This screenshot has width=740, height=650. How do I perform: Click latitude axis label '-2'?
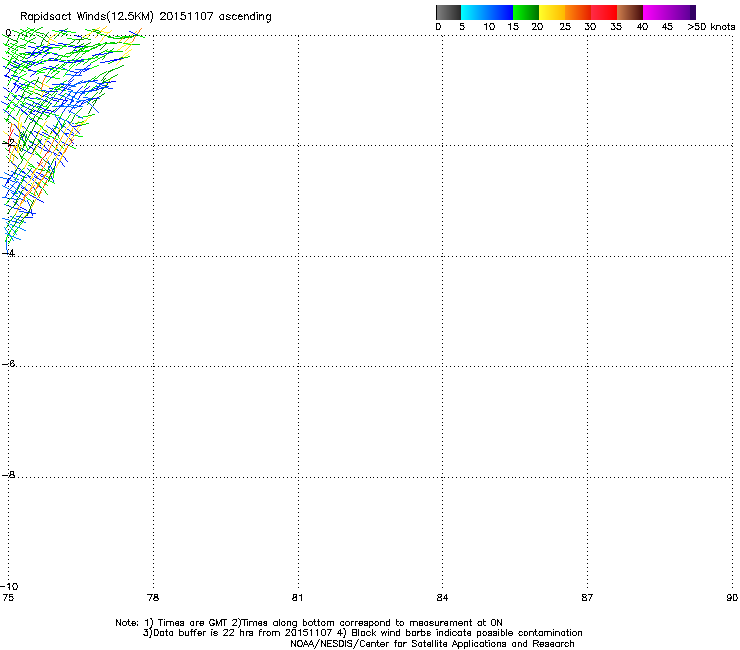(x=8, y=143)
